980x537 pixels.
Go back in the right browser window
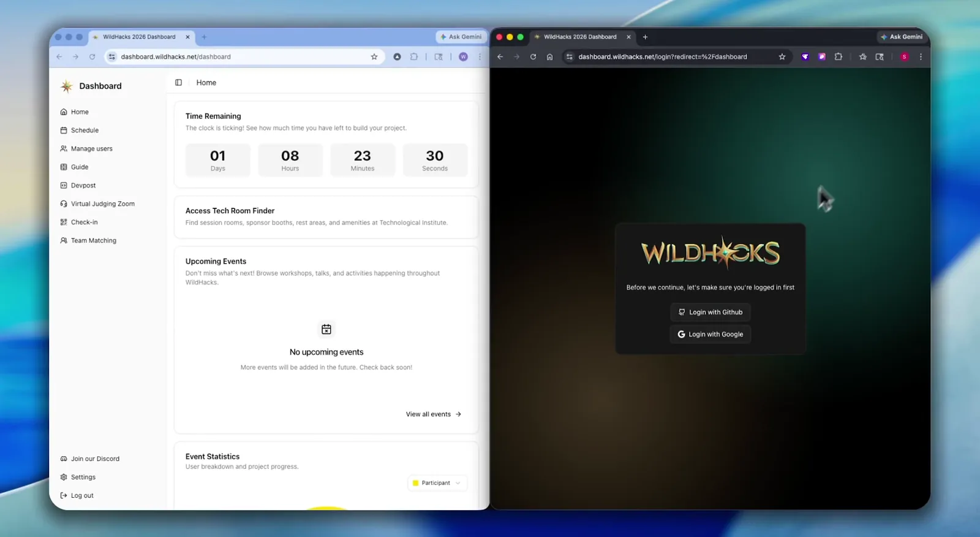click(x=500, y=56)
